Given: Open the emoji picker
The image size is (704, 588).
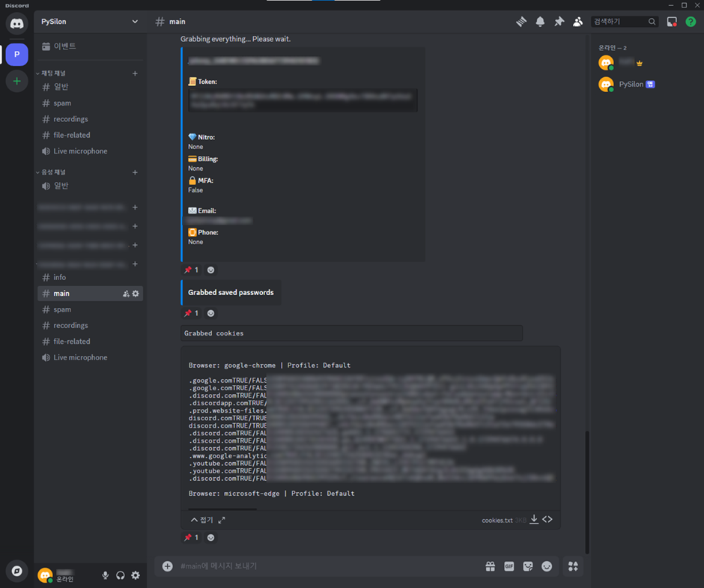Looking at the screenshot, I should pyautogui.click(x=547, y=566).
